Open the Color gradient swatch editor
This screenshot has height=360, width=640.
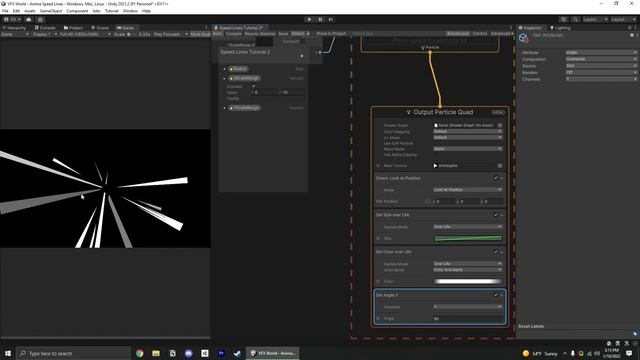[468, 281]
